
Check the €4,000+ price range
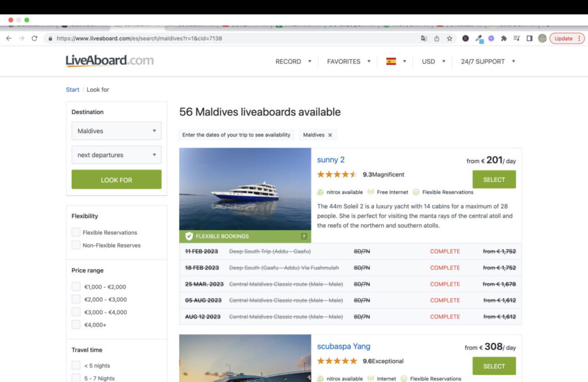coord(76,325)
